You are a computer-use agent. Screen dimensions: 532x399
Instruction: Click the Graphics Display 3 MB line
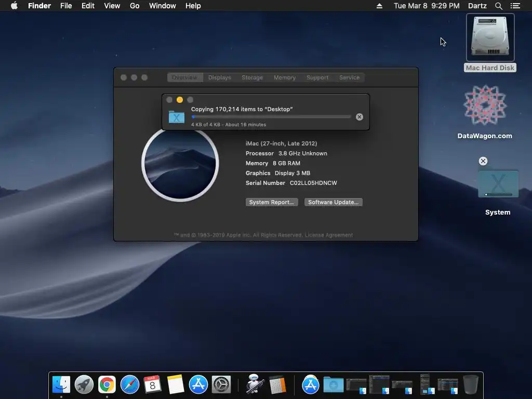click(x=277, y=173)
